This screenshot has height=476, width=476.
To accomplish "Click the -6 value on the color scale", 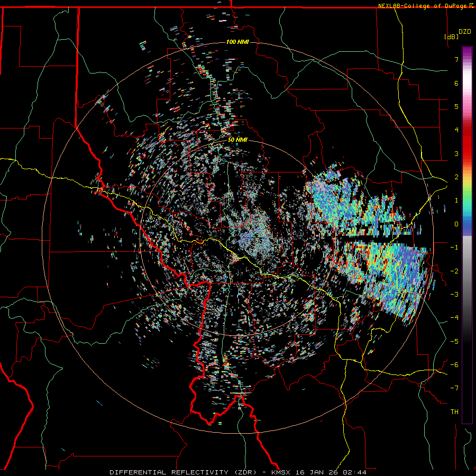I will 454,365.
